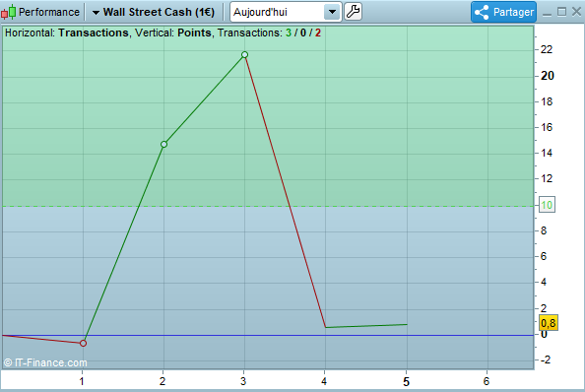The image size is (585, 392).
Task: Click the yellow 0,8 current value label
Action: click(549, 323)
